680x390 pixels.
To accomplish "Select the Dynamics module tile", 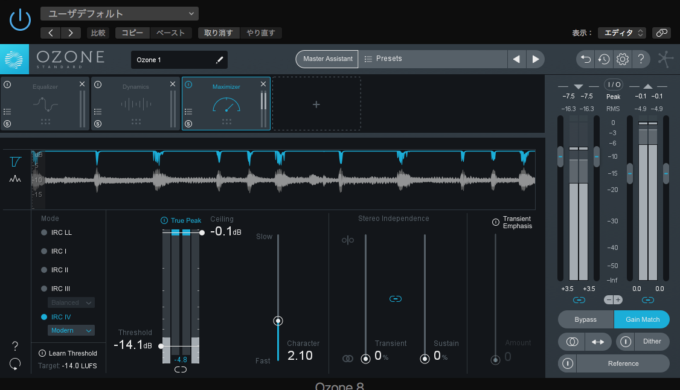I will tap(136, 104).
